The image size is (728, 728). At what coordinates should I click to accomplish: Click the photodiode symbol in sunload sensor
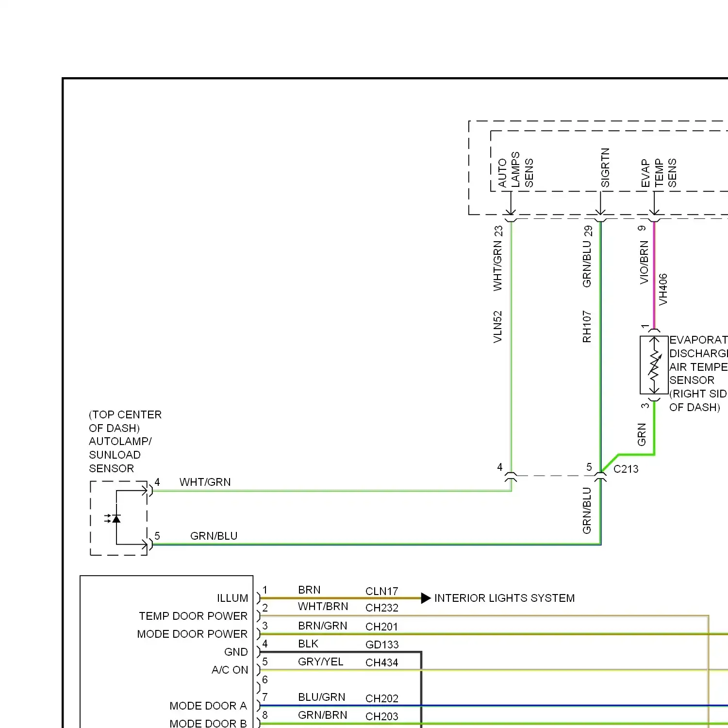(x=113, y=518)
